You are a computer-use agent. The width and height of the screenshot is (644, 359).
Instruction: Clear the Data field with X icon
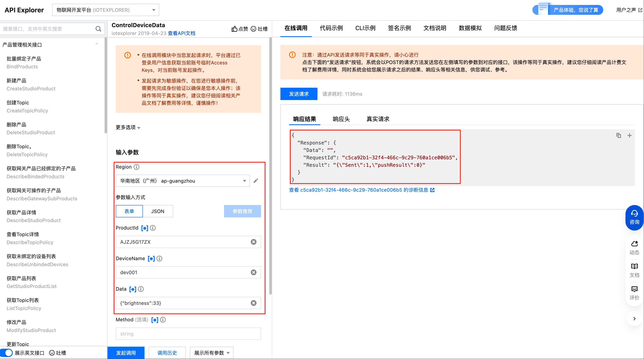pyautogui.click(x=253, y=303)
